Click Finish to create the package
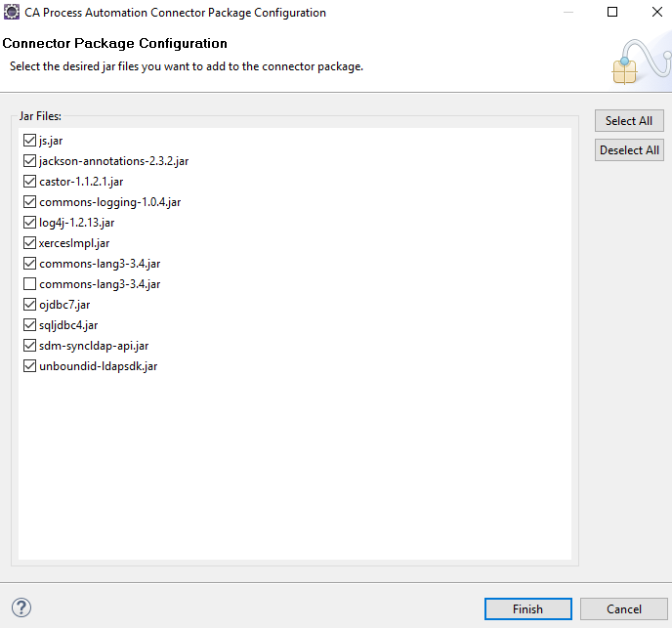Image resolution: width=672 pixels, height=628 pixels. (528, 609)
